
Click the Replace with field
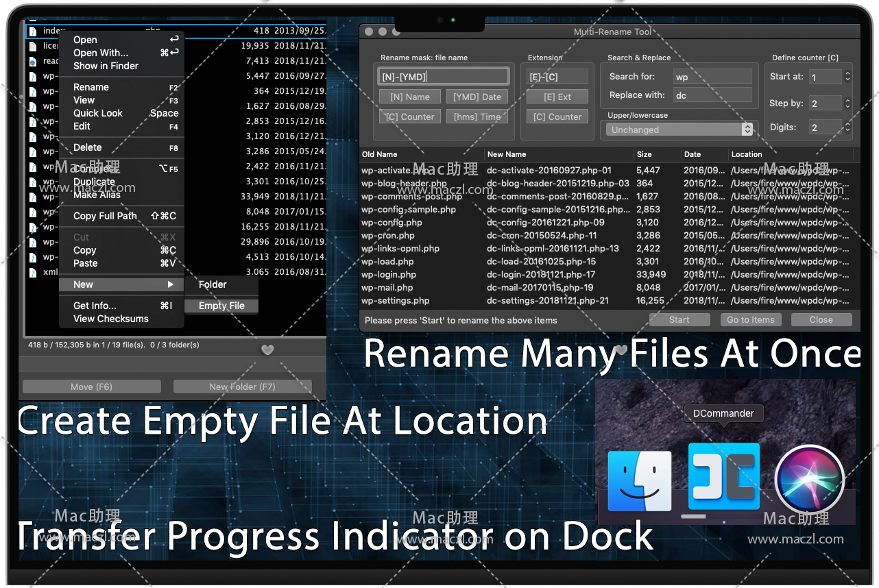(712, 95)
